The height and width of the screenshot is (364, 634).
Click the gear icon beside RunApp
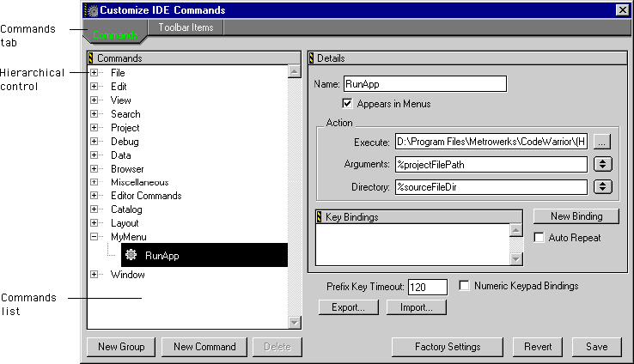131,255
